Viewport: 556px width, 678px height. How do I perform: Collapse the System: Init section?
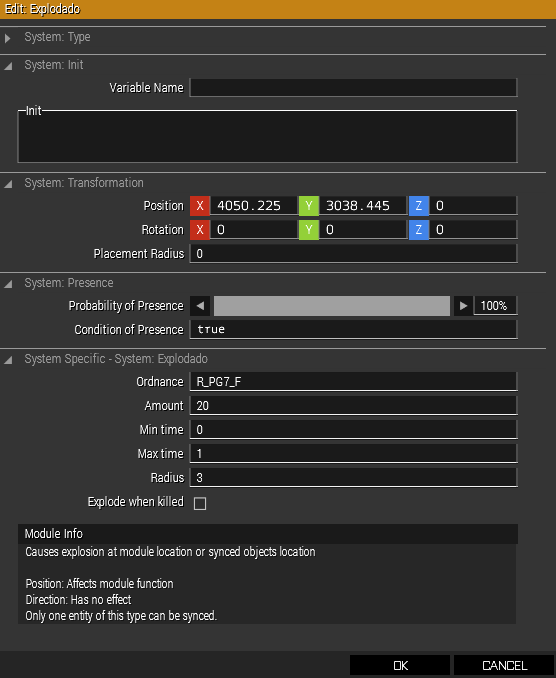coord(8,66)
